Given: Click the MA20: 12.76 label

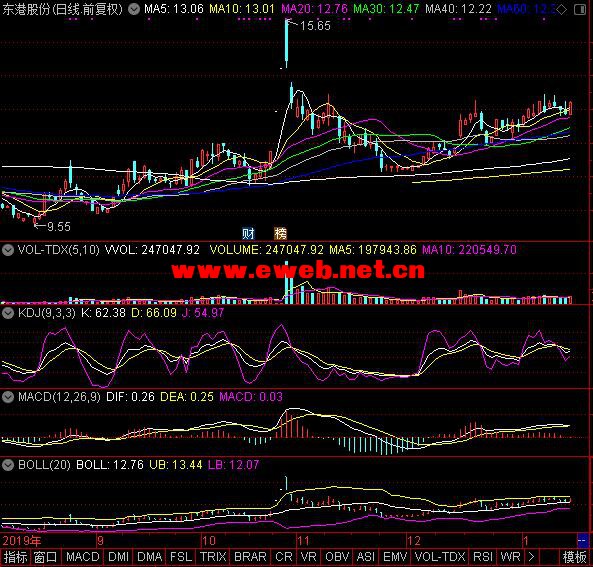Looking at the screenshot, I should point(314,9).
